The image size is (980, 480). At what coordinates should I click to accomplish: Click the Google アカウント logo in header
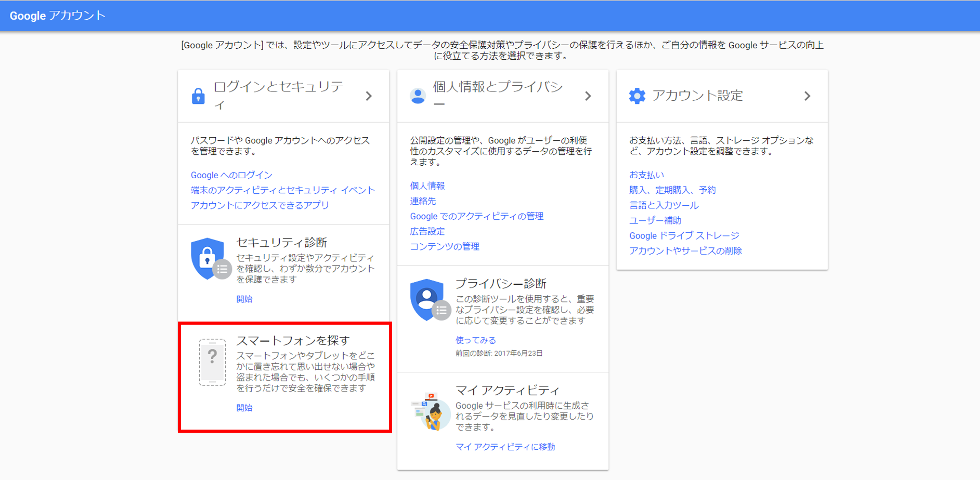(57, 16)
